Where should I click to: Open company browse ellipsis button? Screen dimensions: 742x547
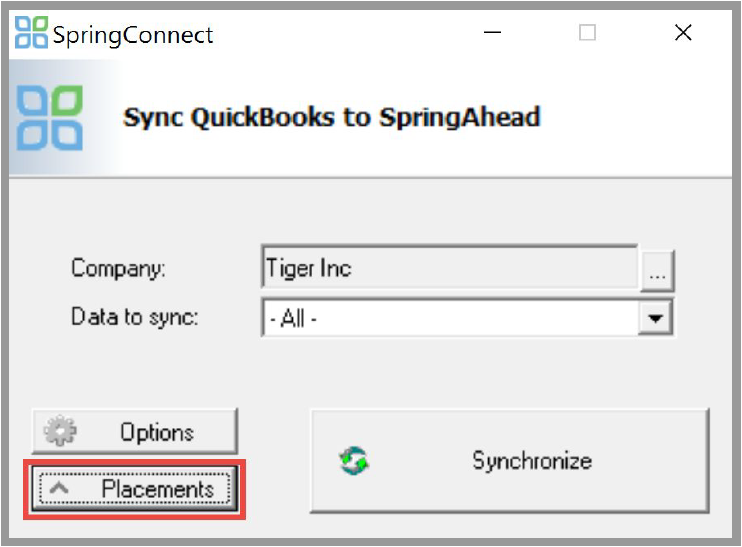coord(657,270)
